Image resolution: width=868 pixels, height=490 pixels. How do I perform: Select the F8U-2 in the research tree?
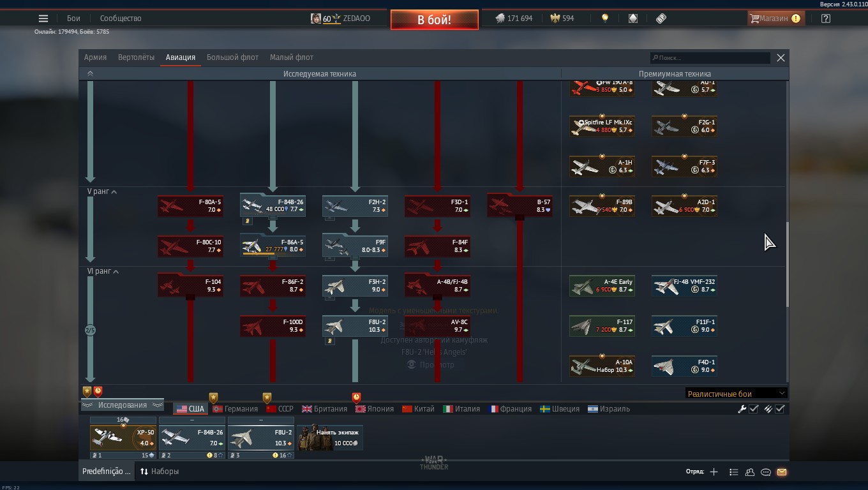coord(355,326)
